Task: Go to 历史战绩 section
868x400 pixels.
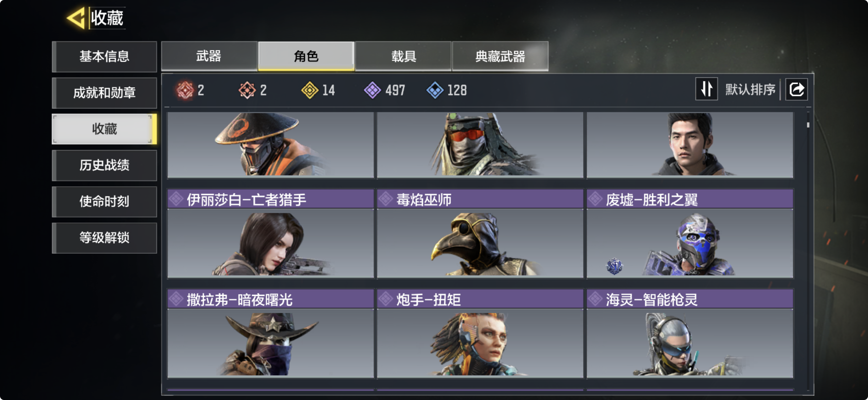Action: (x=104, y=165)
